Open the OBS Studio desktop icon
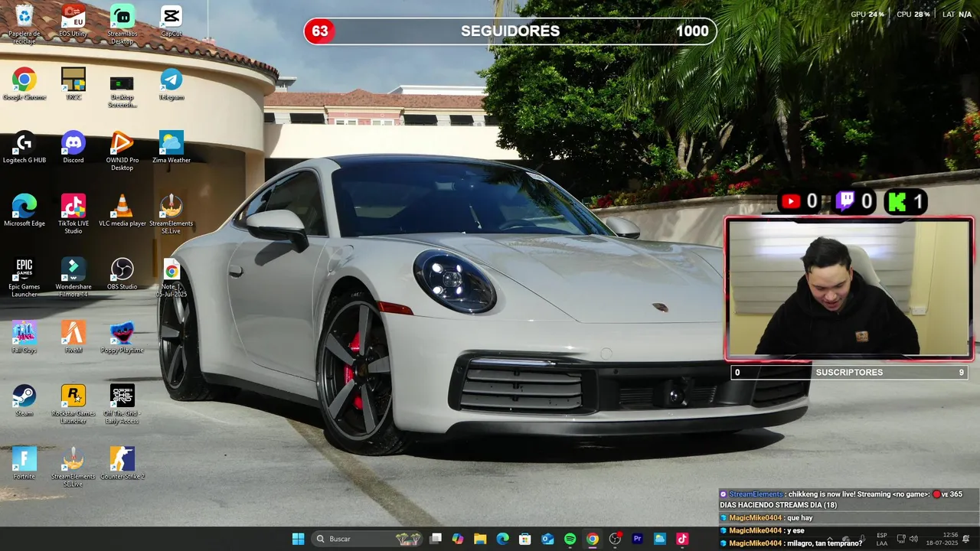 tap(122, 274)
